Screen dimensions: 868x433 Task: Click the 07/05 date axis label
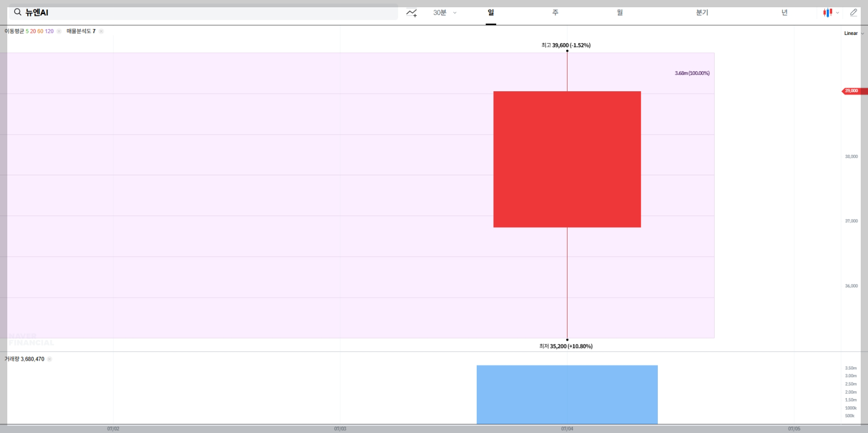794,429
